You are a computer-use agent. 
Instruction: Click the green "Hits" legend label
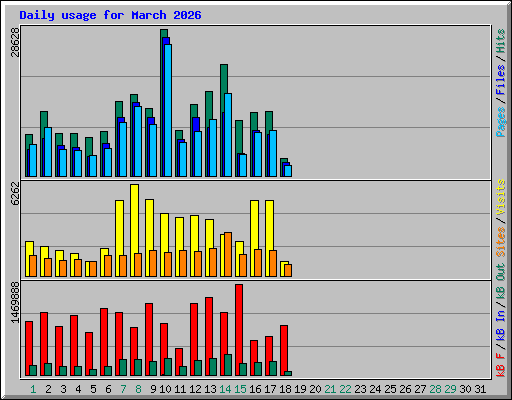coord(501,41)
